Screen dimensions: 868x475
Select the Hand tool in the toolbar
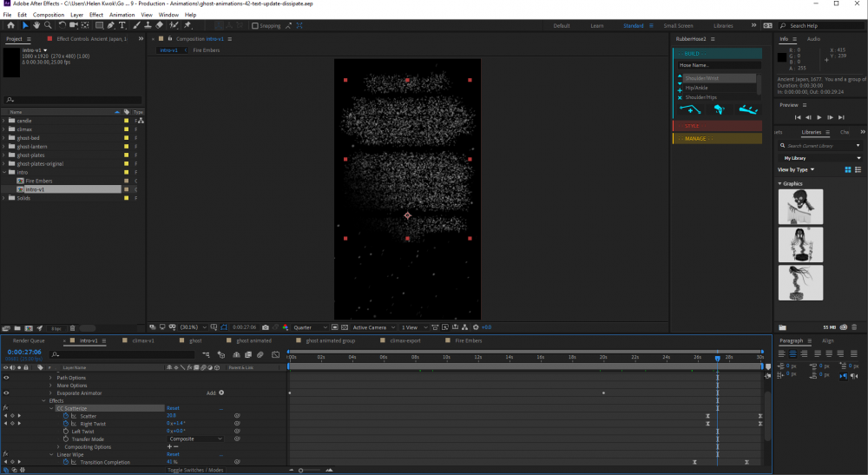(36, 25)
